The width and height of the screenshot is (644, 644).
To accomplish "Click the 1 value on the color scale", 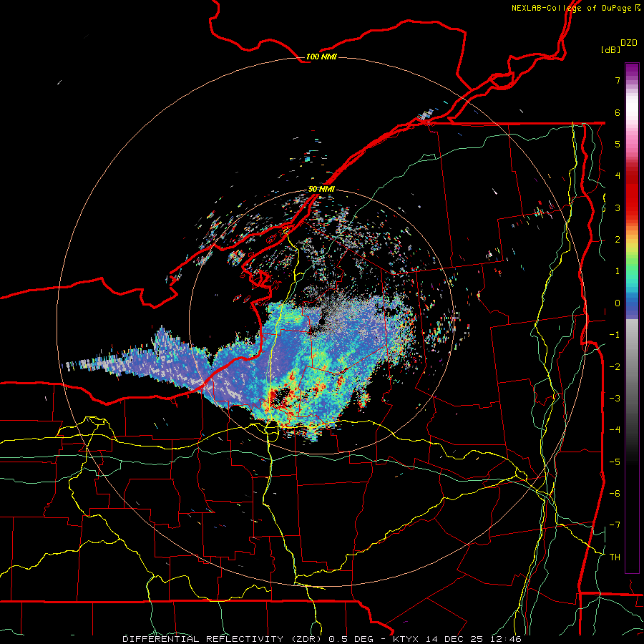I will (618, 271).
